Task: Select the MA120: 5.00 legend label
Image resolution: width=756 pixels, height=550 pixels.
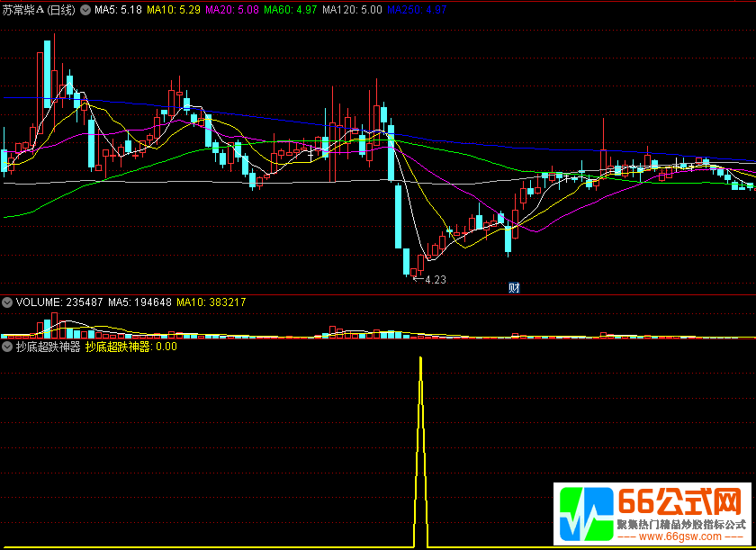Action: coord(353,10)
